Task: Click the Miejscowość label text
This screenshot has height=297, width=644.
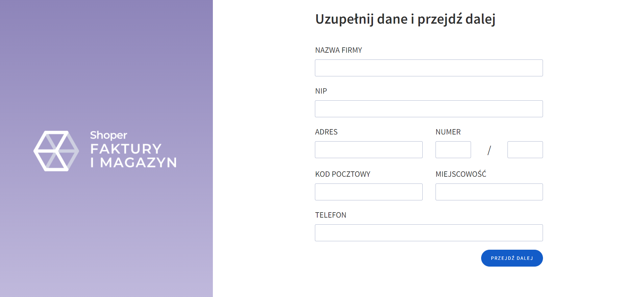Action: tap(461, 174)
